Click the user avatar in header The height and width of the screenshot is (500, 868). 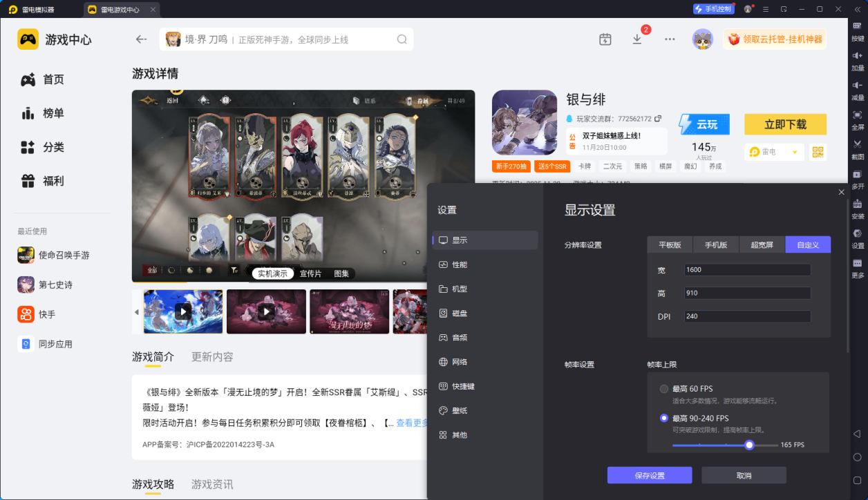[x=703, y=39]
